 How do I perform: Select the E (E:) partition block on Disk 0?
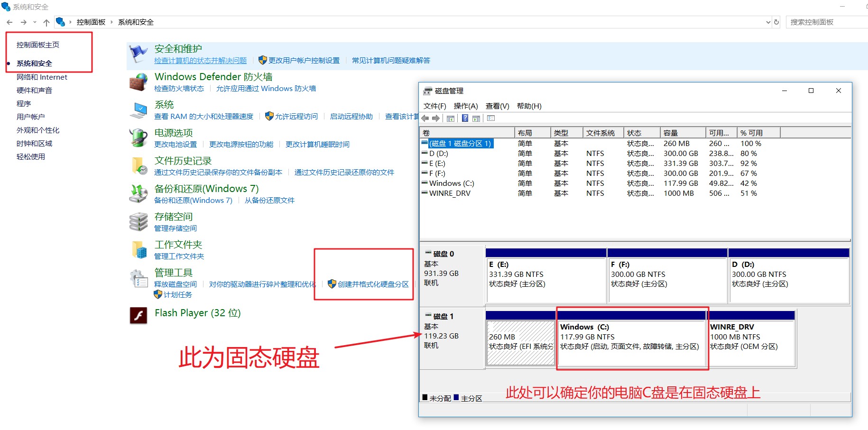pyautogui.click(x=546, y=275)
